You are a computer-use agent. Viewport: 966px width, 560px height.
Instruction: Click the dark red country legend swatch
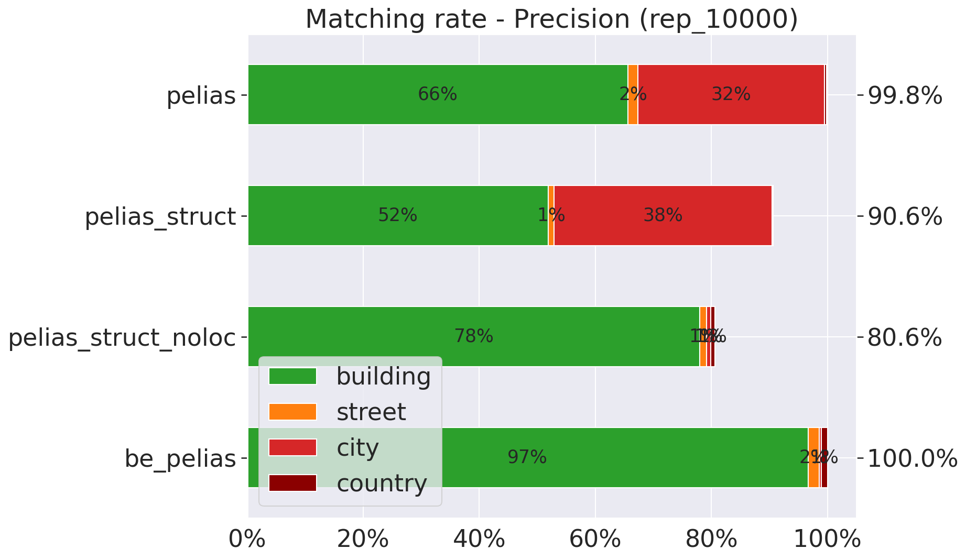[292, 483]
